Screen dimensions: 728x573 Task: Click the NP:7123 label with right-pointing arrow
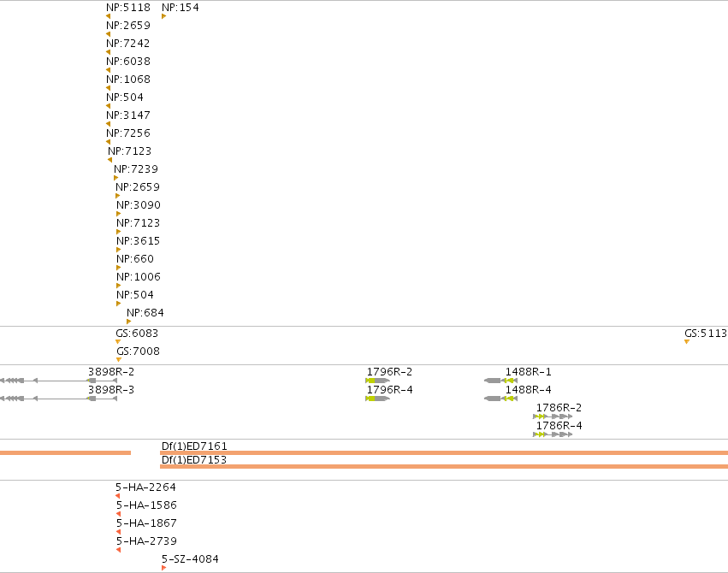tap(139, 223)
